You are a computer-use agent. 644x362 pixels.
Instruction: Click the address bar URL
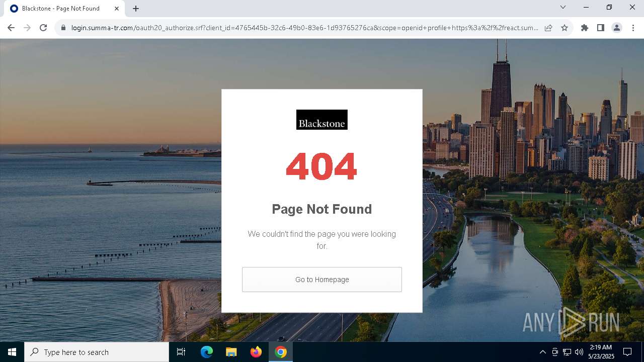(x=304, y=28)
